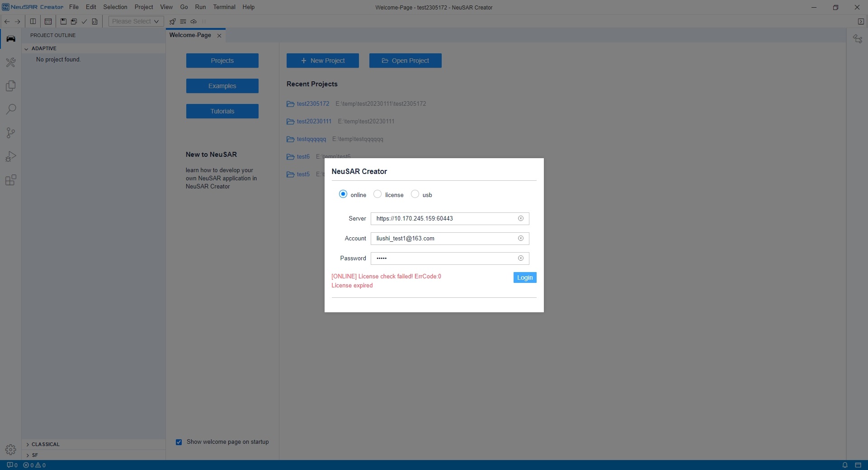Uncheck Show welcome page on startup
This screenshot has width=868, height=470.
pyautogui.click(x=179, y=442)
